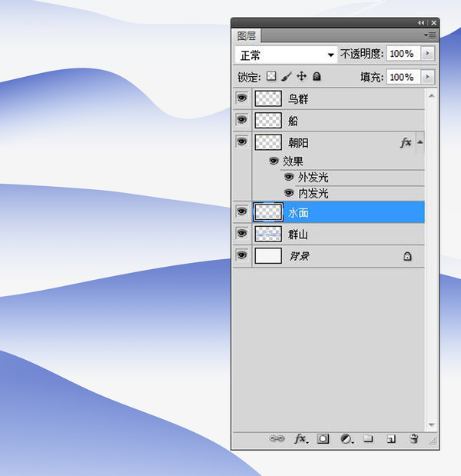Image resolution: width=461 pixels, height=476 pixels.
Task: Hide the 鸟群 layer
Action: [242, 98]
